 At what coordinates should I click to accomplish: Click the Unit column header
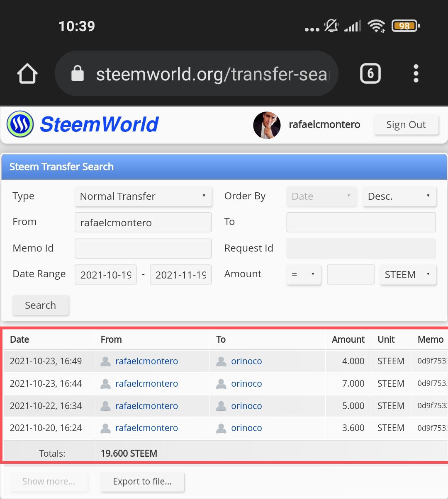(x=386, y=339)
